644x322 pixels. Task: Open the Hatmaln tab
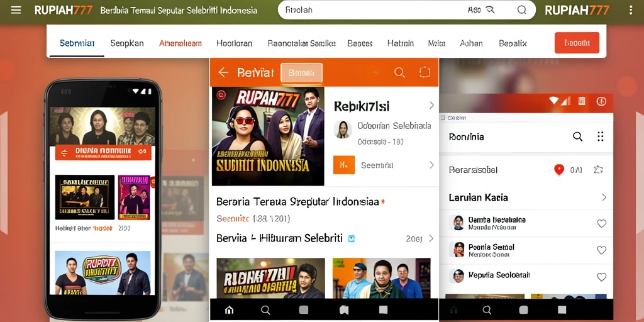(x=401, y=43)
